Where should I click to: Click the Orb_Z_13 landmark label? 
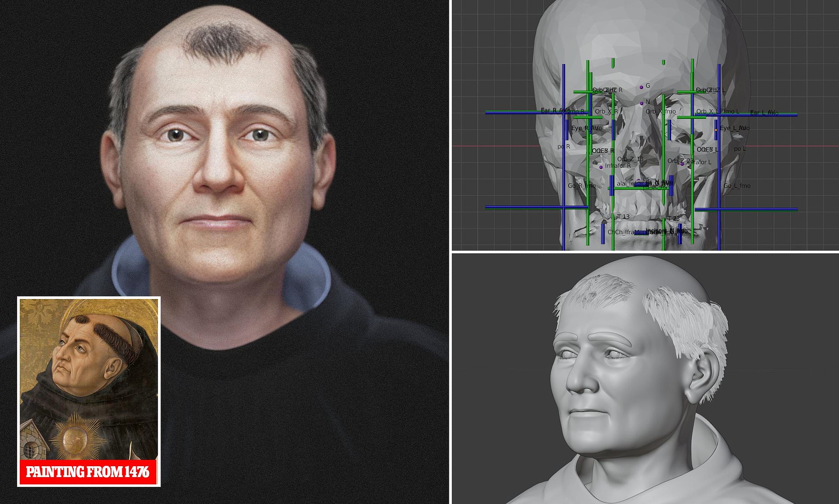tap(630, 159)
